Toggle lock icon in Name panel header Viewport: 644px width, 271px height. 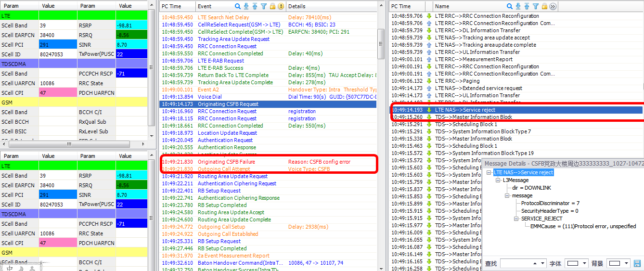(x=545, y=6)
